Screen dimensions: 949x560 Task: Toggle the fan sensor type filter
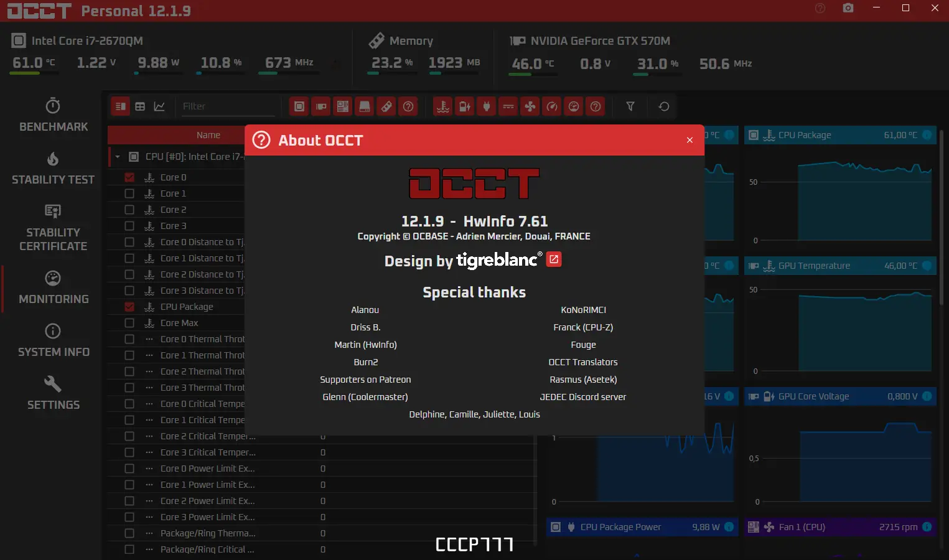[530, 106]
